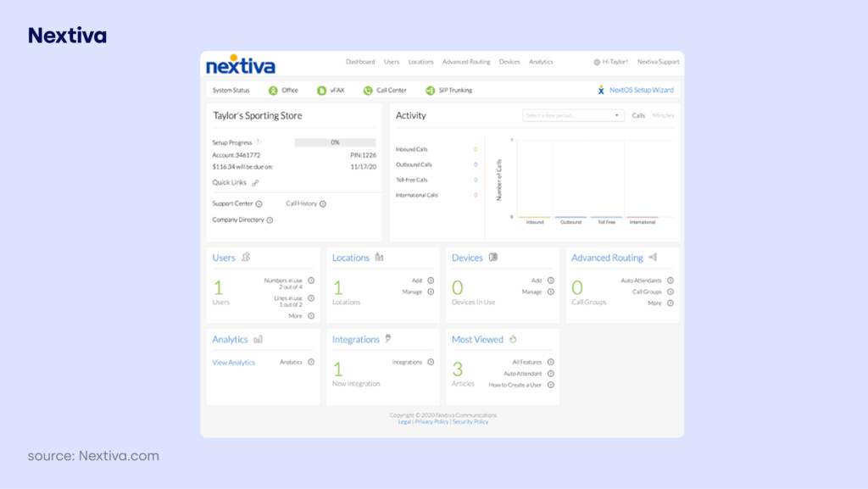Click the Analytics bar-chart icon
The width and height of the screenshot is (868, 489).
click(x=259, y=339)
